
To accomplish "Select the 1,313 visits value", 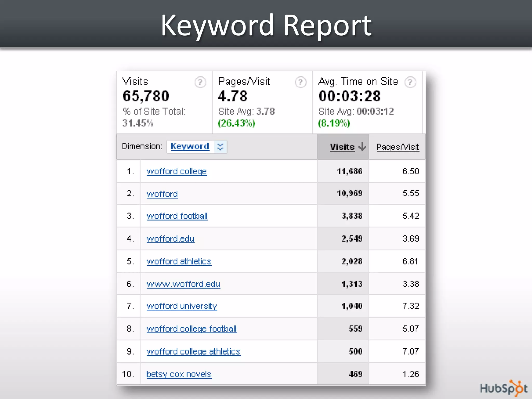I will click(x=352, y=284).
